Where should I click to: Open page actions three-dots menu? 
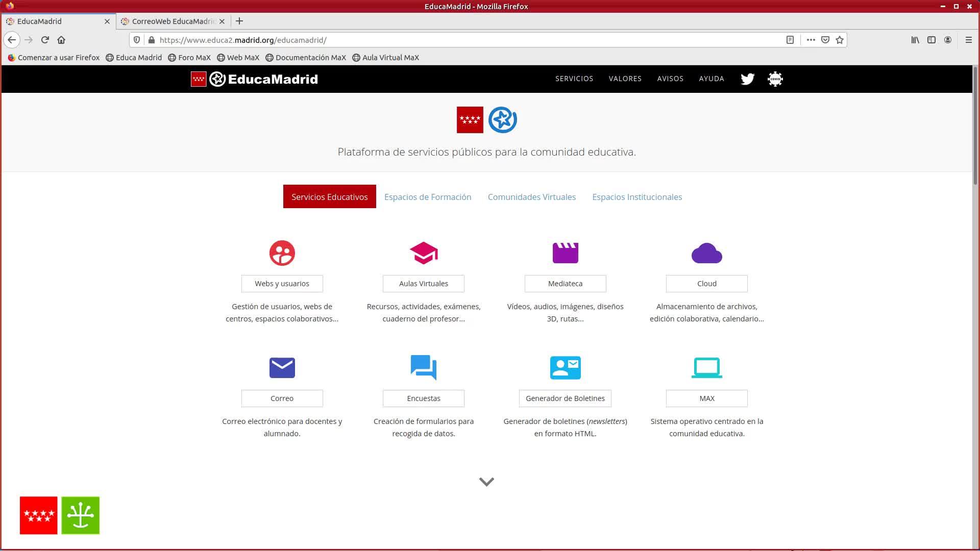coord(811,40)
